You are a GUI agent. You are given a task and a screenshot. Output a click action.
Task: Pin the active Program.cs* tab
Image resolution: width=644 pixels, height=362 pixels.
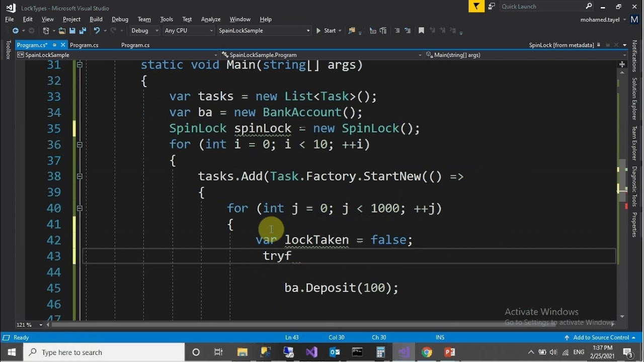click(54, 45)
